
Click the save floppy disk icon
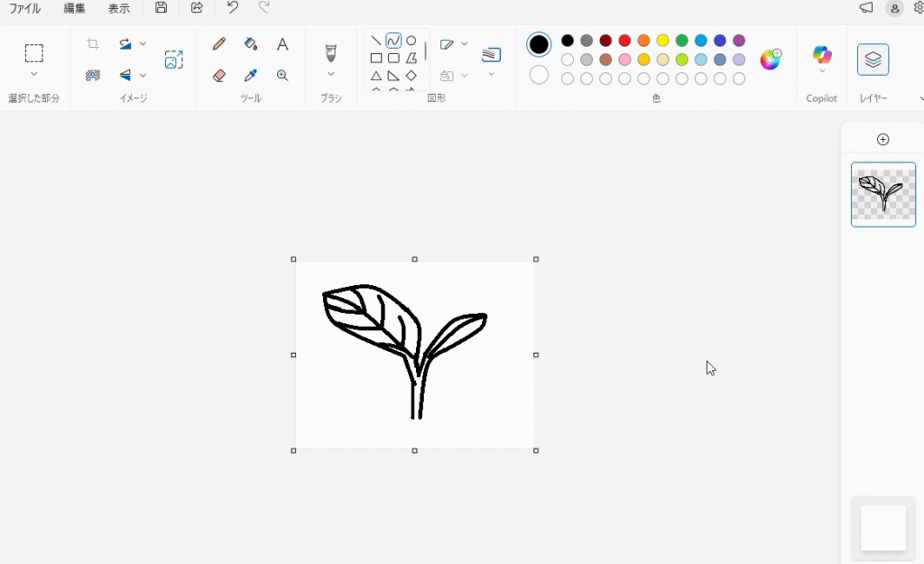(x=161, y=7)
